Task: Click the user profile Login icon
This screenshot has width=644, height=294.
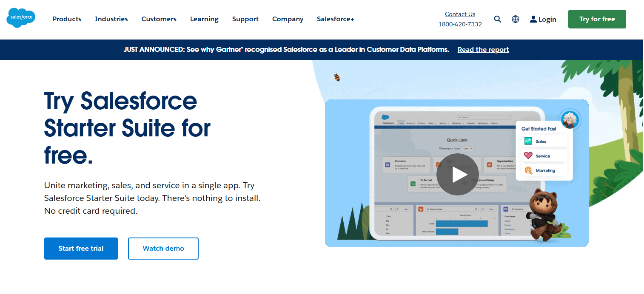Action: point(533,19)
